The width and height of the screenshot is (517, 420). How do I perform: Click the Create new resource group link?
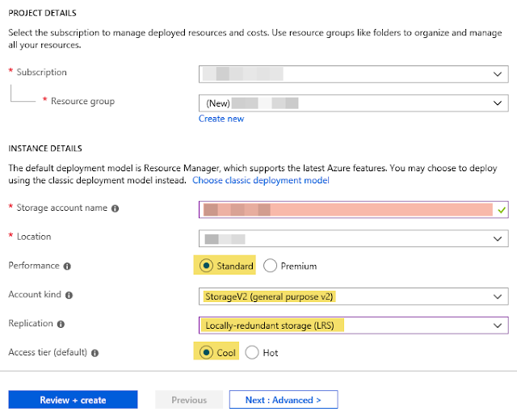(221, 119)
